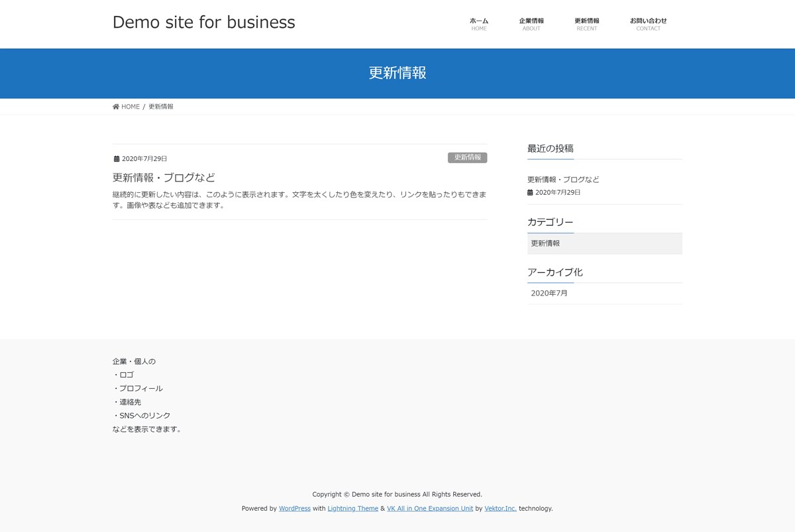Click the アーカイブ化 sidebar heading

tap(555, 272)
